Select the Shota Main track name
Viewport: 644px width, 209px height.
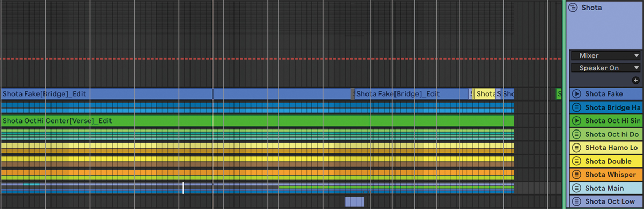tap(604, 188)
